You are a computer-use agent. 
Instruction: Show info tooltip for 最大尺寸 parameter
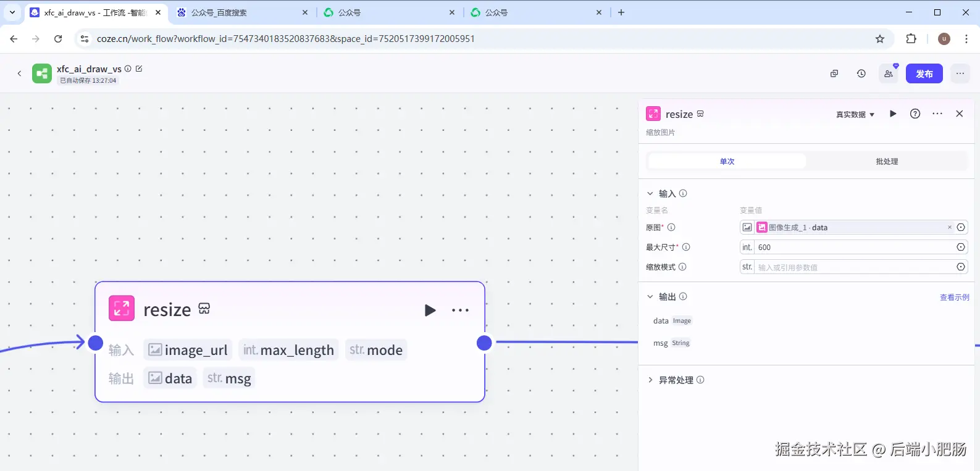(x=686, y=247)
